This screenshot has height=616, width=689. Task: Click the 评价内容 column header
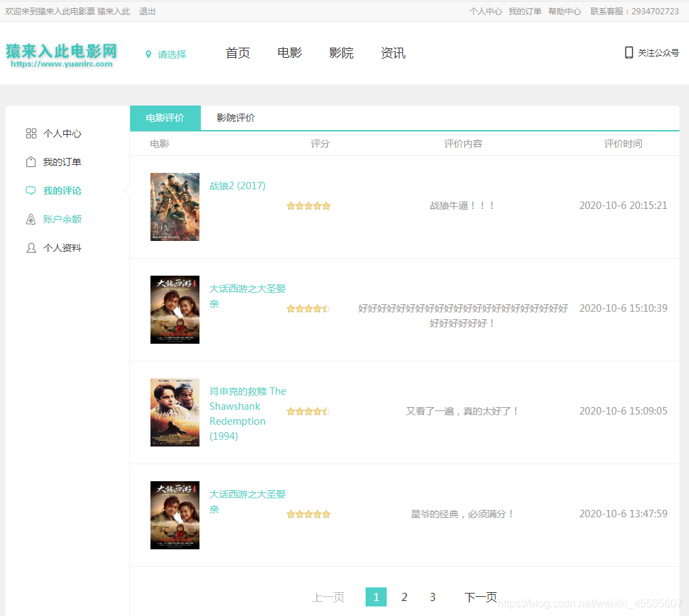tap(463, 144)
